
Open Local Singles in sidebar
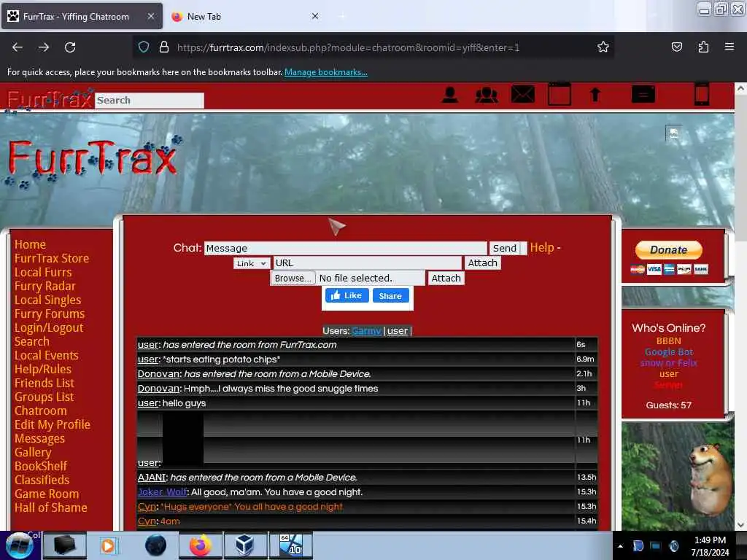[47, 300]
